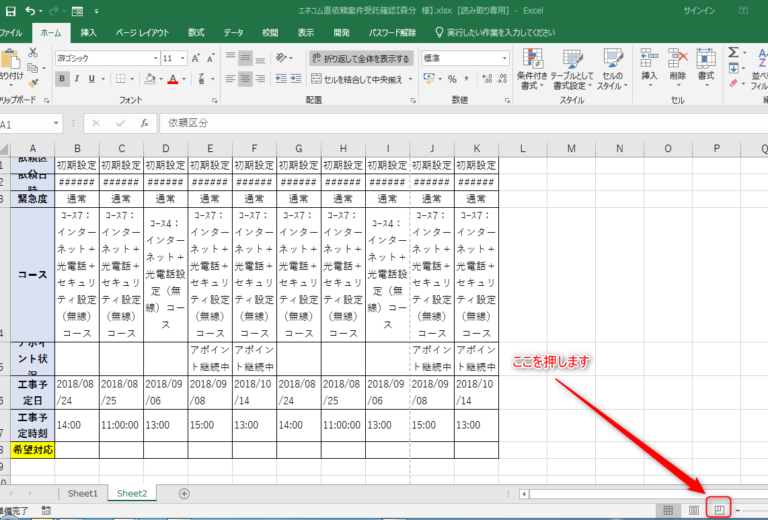Open font dialog launcher in フォント group
This screenshot has height=520, width=768.
pyautogui.click(x=215, y=100)
